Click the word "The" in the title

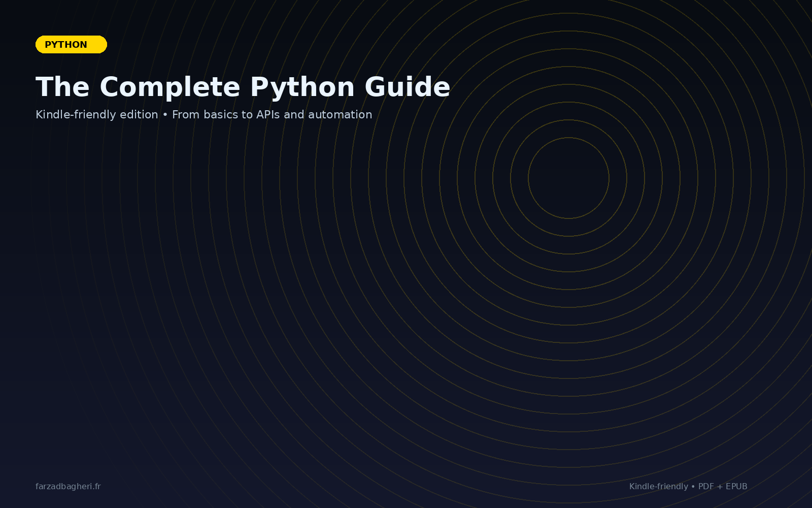pyautogui.click(x=62, y=87)
